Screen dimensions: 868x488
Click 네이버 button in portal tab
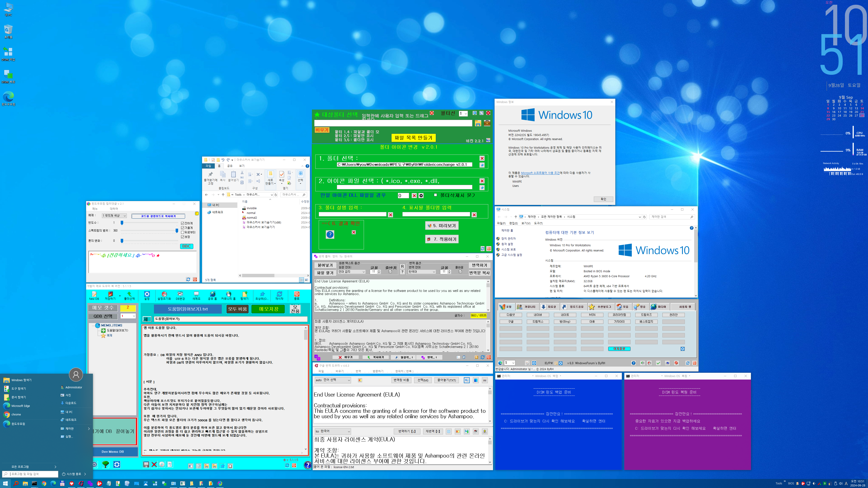click(538, 315)
